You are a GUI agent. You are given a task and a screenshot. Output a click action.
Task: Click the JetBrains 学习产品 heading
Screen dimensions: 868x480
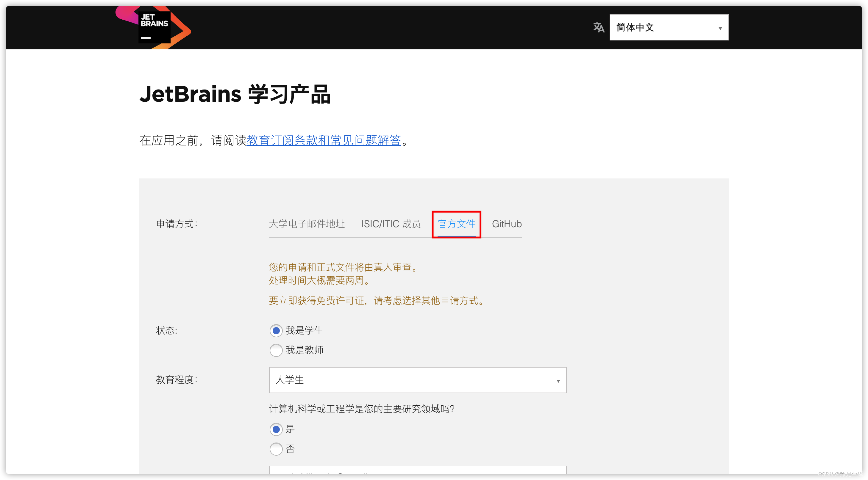tap(235, 94)
